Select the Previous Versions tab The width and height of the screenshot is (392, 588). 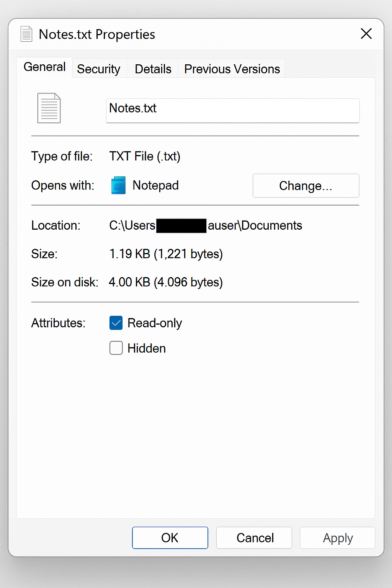tap(232, 69)
